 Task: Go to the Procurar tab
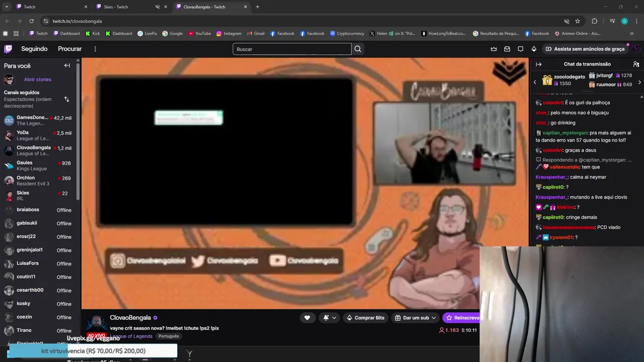coord(70,49)
